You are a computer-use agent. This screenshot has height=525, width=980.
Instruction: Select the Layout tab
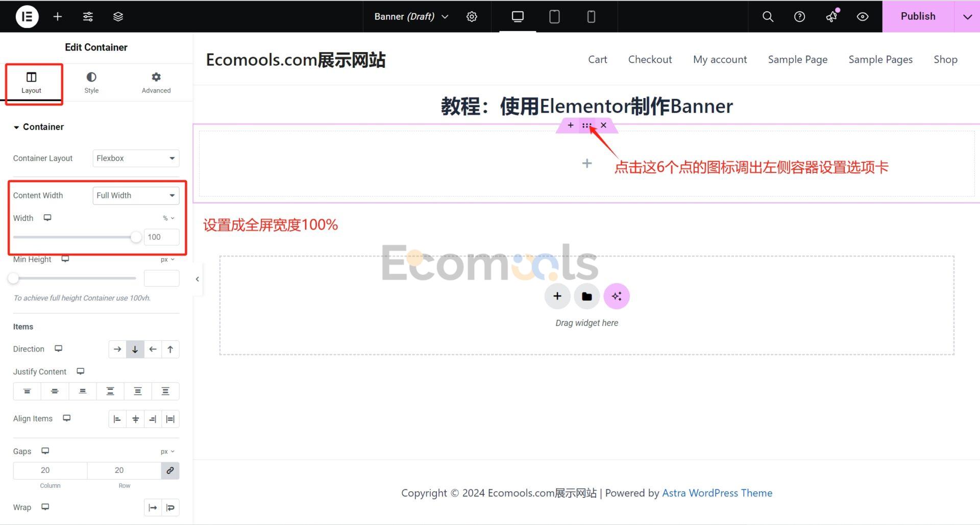(x=31, y=83)
